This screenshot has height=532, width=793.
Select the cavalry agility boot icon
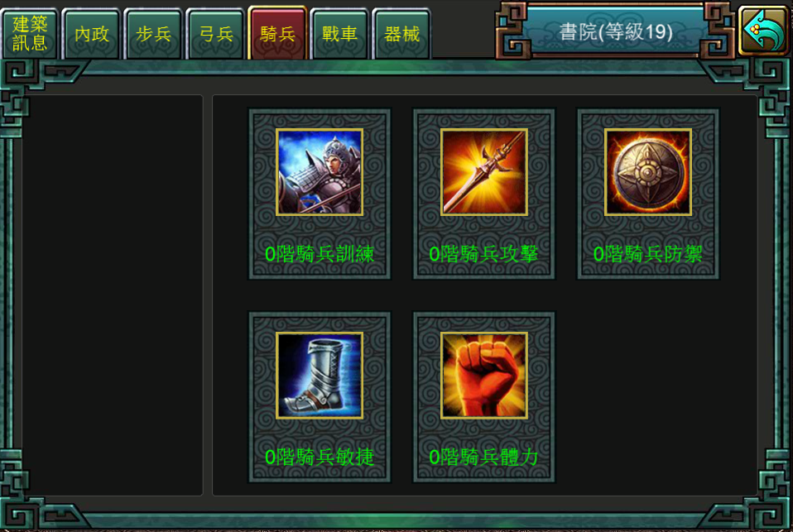[320, 376]
